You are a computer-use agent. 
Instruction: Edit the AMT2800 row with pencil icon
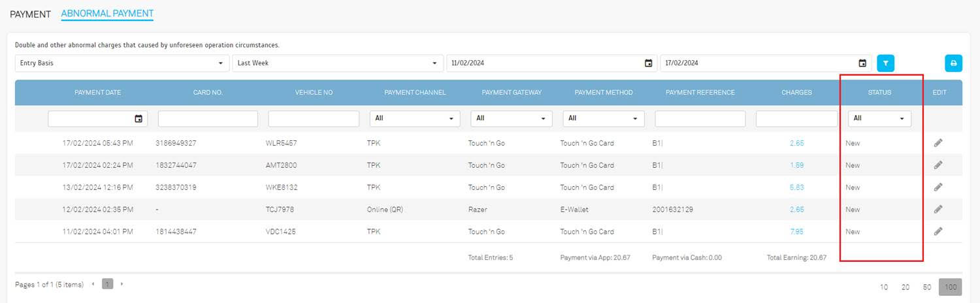point(938,165)
